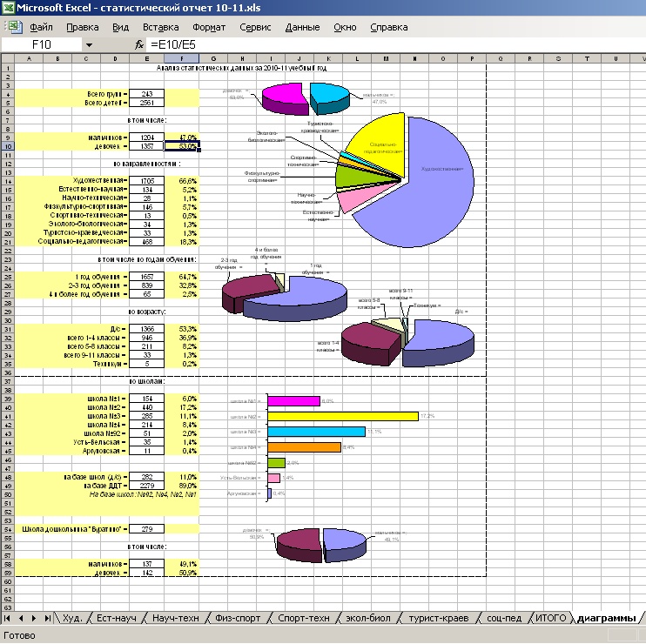This screenshot has width=646, height=644.
Task: Click the Insert Function fx icon
Action: 139,44
